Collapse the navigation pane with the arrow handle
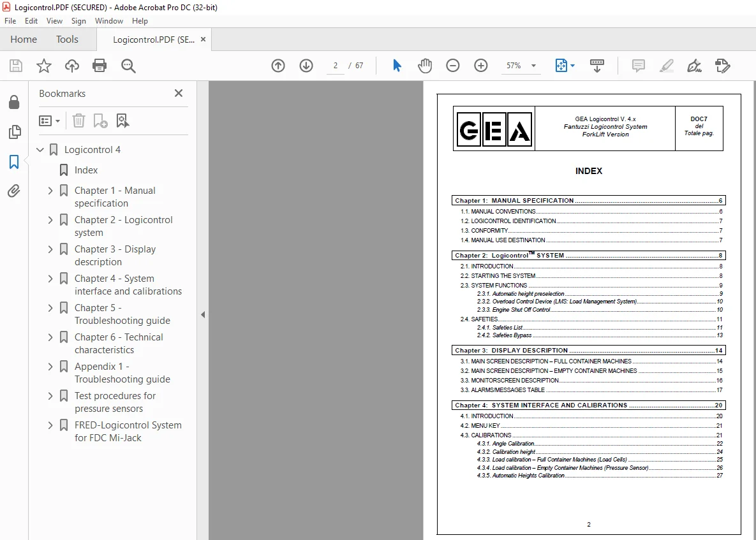The height and width of the screenshot is (540, 756). click(203, 314)
